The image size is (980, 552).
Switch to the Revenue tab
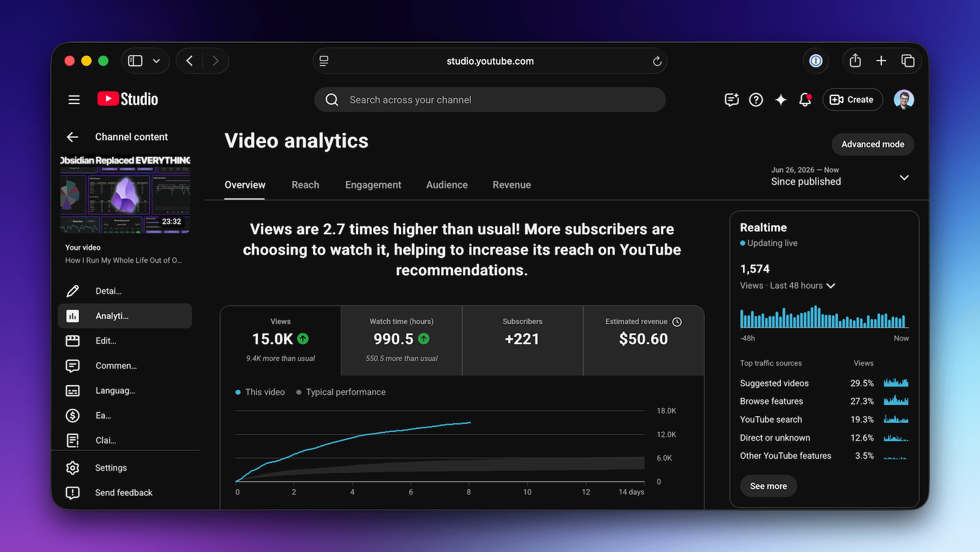click(x=511, y=185)
